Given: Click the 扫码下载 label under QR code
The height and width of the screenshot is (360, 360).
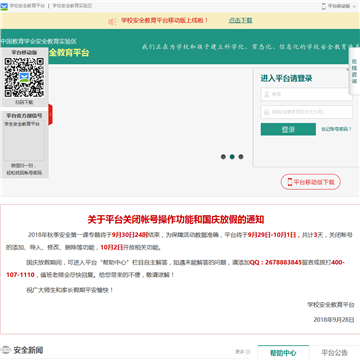Looking at the screenshot, I should 24,102.
